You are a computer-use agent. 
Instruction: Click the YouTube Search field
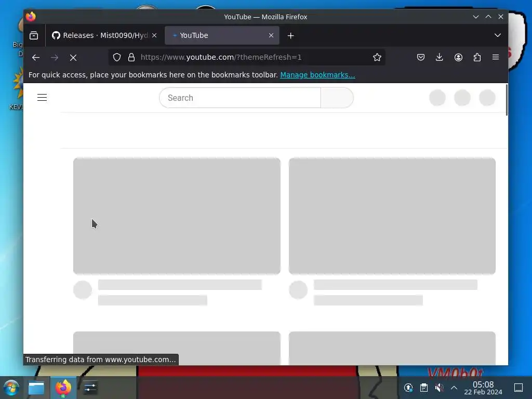tap(240, 98)
